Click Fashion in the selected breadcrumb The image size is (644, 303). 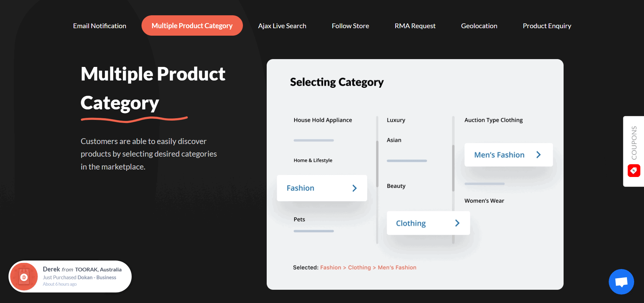(330, 268)
